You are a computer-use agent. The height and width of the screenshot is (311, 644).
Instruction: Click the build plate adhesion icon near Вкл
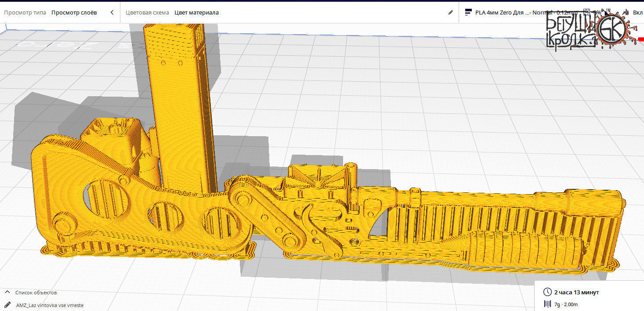tap(626, 12)
